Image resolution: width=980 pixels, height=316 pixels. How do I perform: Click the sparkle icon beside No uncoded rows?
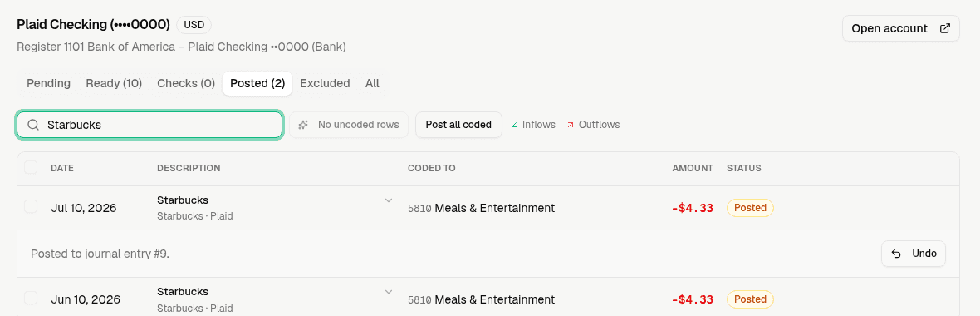pyautogui.click(x=303, y=125)
